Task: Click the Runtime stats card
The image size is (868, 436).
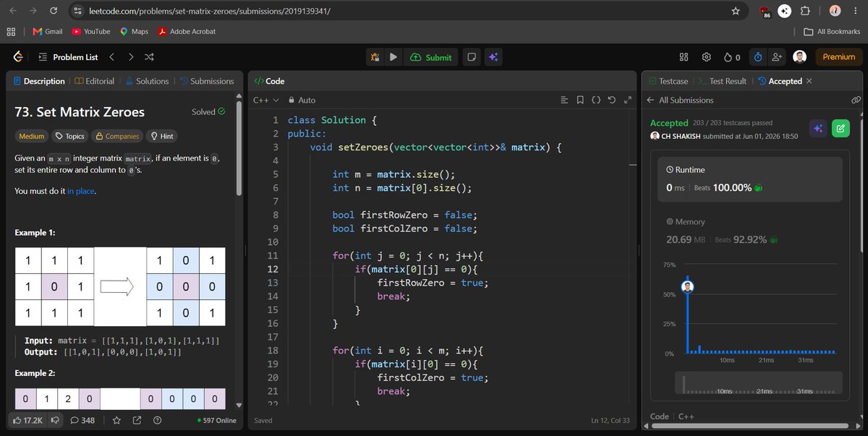Action: [750, 179]
